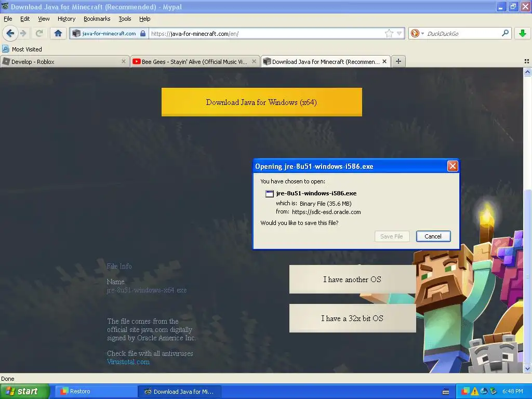Screen dimensions: 532x399
Task: Click in the URL address field
Action: [x=267, y=33]
